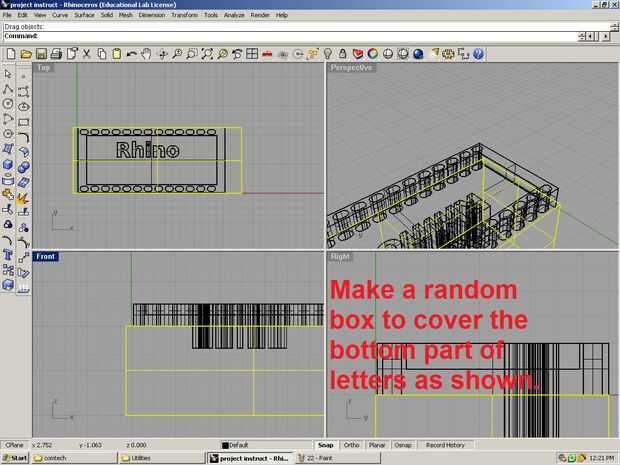Viewport: 620px width, 465px height.
Task: Open the Options gear icon
Action: [x=448, y=54]
